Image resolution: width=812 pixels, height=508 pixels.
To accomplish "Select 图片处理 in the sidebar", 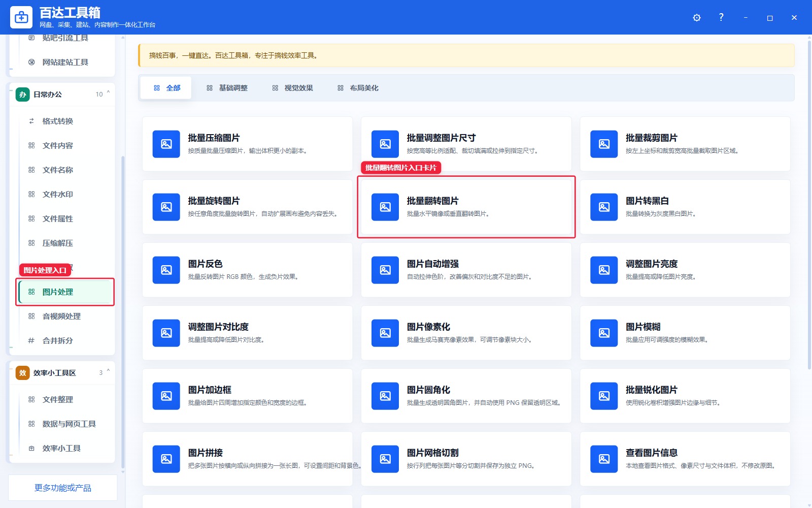I will [66, 292].
